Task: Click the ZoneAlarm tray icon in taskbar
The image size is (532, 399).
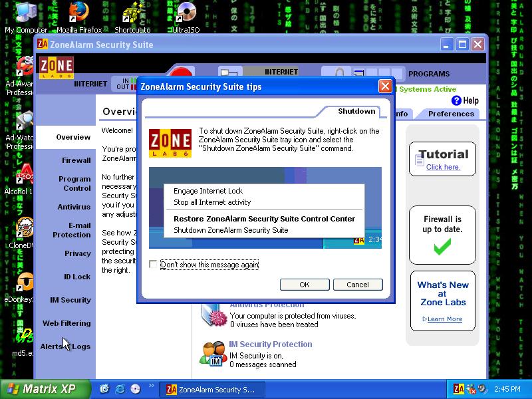Action: [458, 389]
